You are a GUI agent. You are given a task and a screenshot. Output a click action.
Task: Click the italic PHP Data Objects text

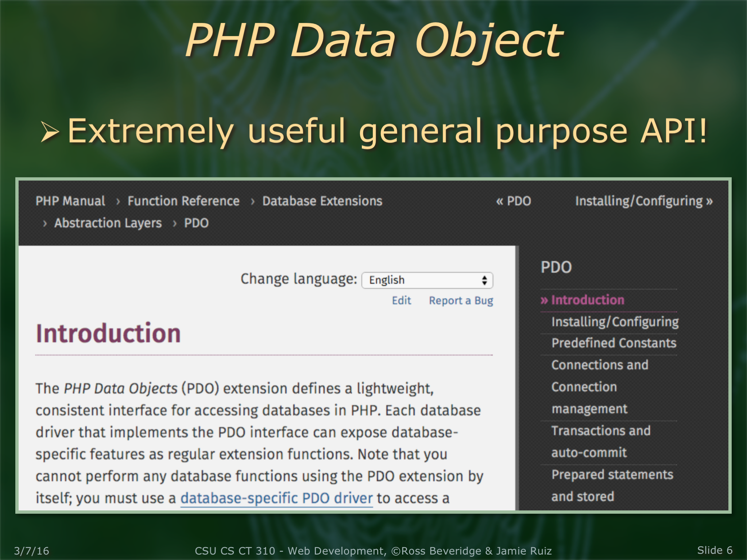point(121,389)
